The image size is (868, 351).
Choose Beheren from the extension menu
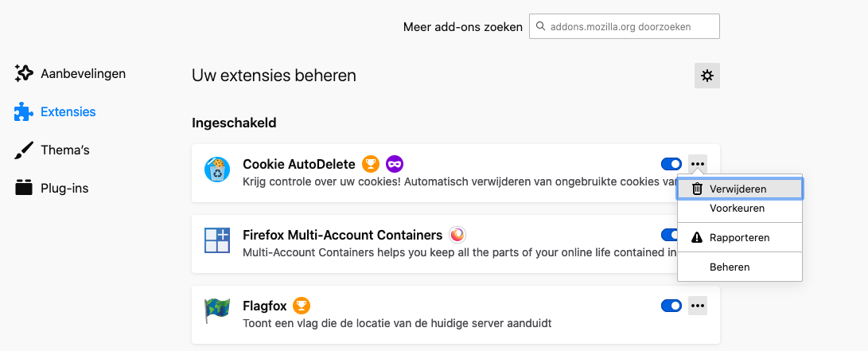(730, 267)
